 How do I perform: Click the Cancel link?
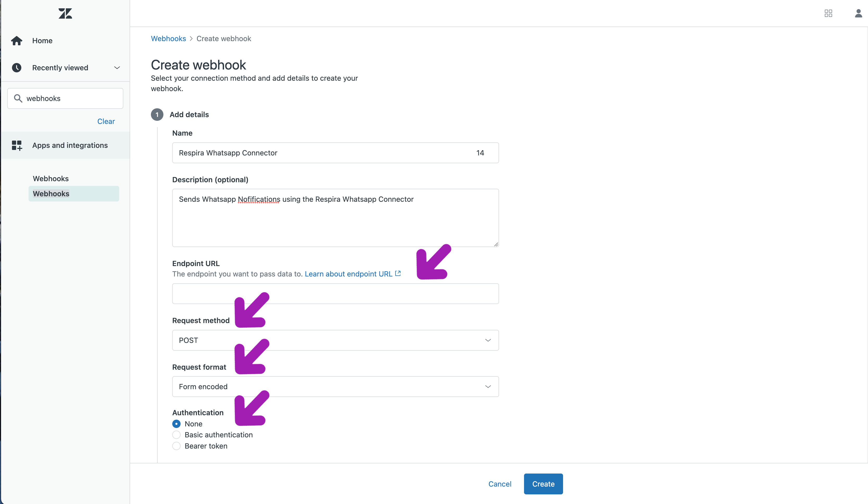(x=500, y=484)
